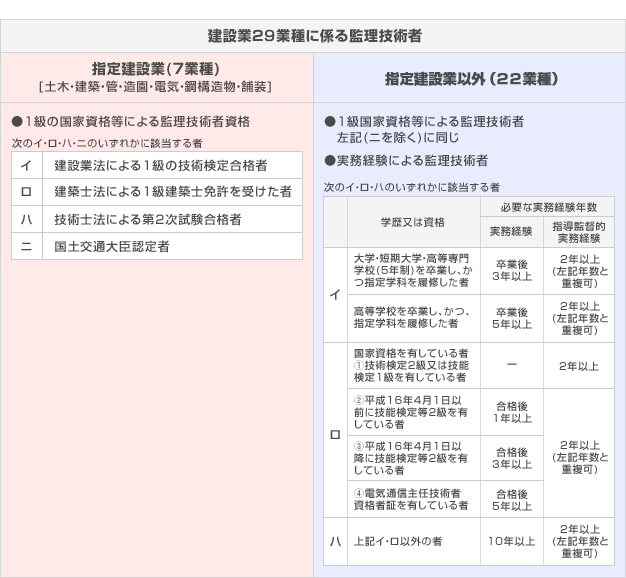Select the row 国土交通大臣認定者

[157, 246]
